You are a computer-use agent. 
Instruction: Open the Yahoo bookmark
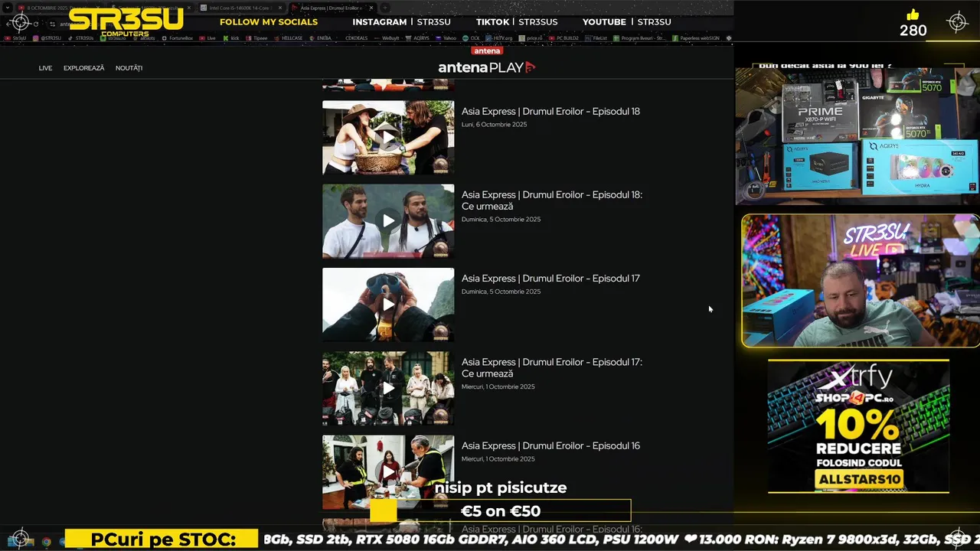click(x=446, y=37)
